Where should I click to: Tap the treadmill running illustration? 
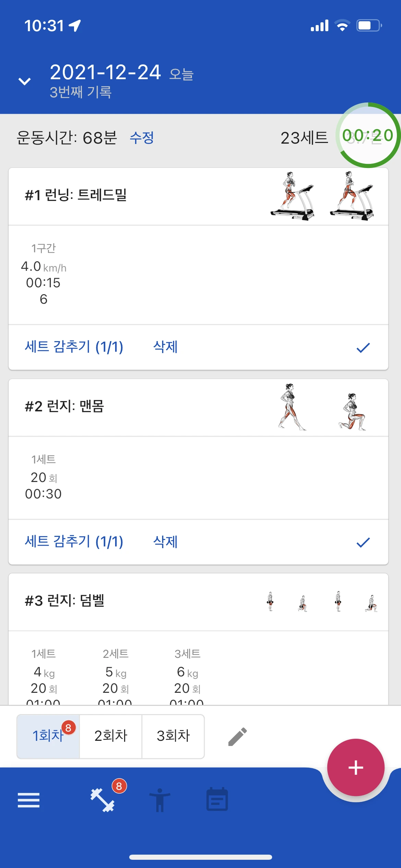pos(322,196)
